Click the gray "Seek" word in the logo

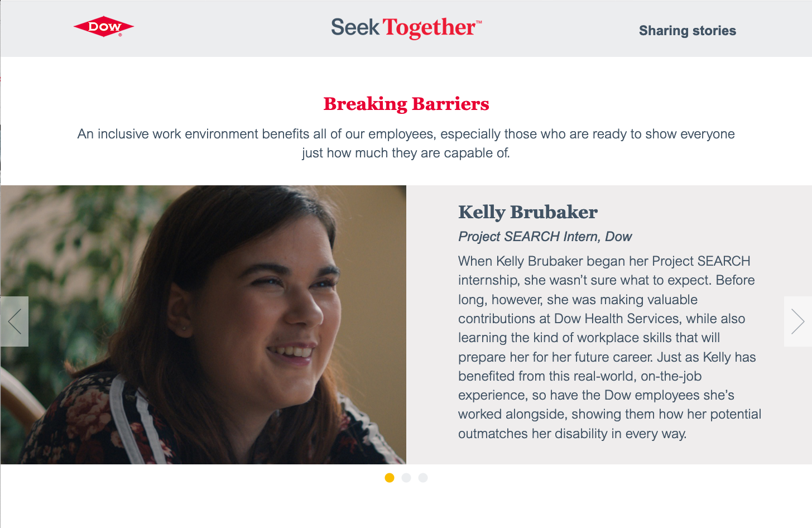pyautogui.click(x=355, y=27)
